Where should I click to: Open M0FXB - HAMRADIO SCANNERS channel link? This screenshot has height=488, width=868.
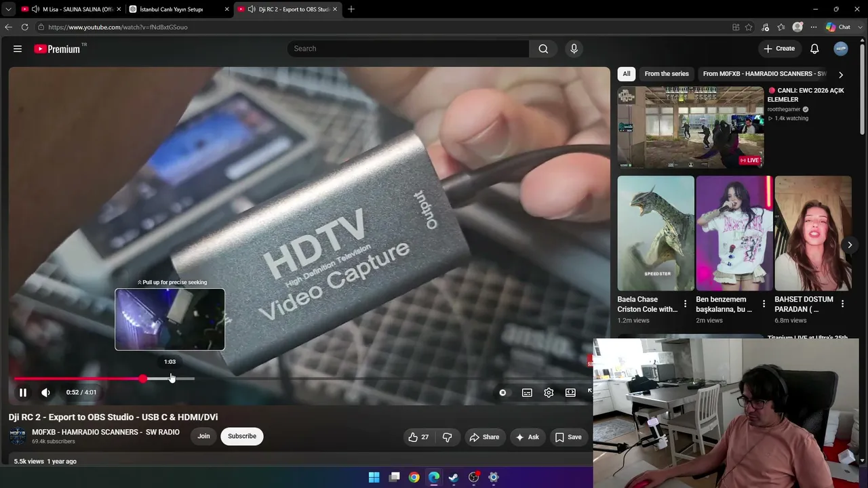(106, 432)
